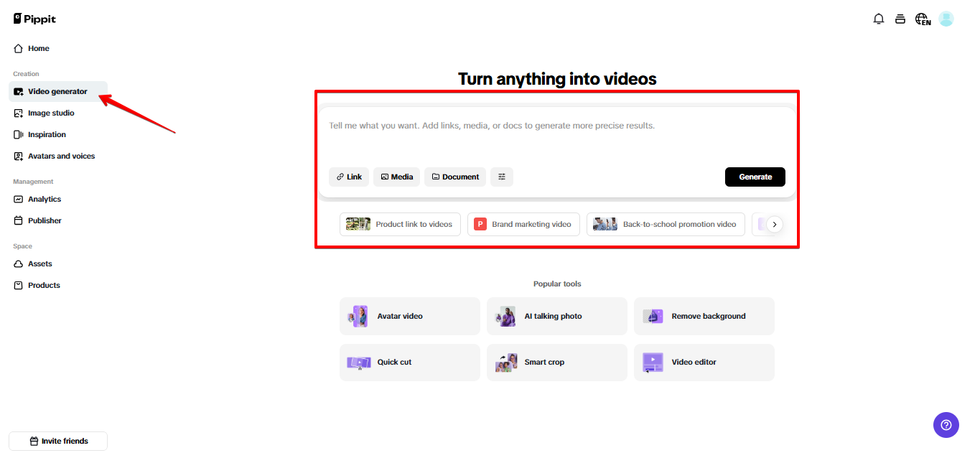Image resolution: width=980 pixels, height=458 pixels.
Task: Open Assets in sidebar
Action: pyautogui.click(x=58, y=263)
